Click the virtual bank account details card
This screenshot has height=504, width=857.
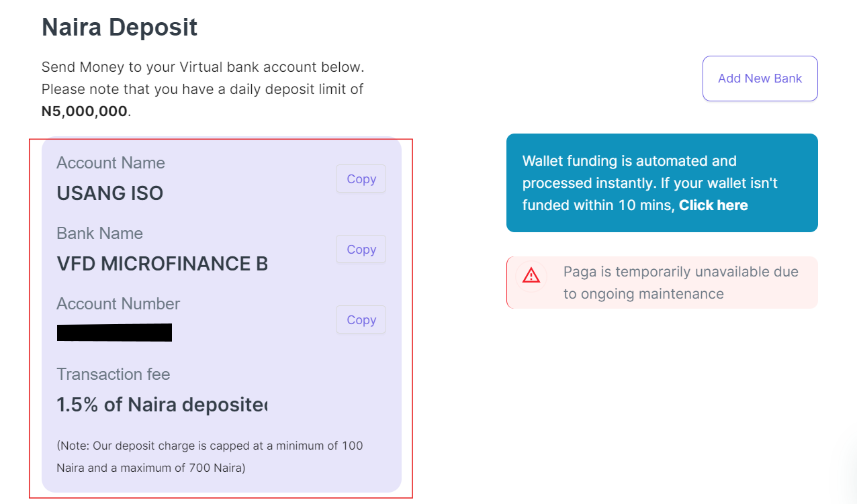pyautogui.click(x=222, y=315)
